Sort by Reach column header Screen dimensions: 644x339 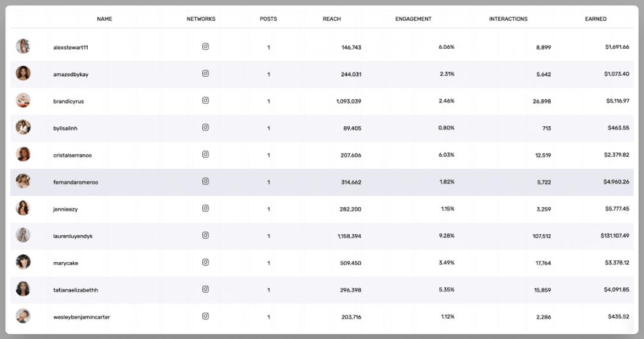(331, 19)
